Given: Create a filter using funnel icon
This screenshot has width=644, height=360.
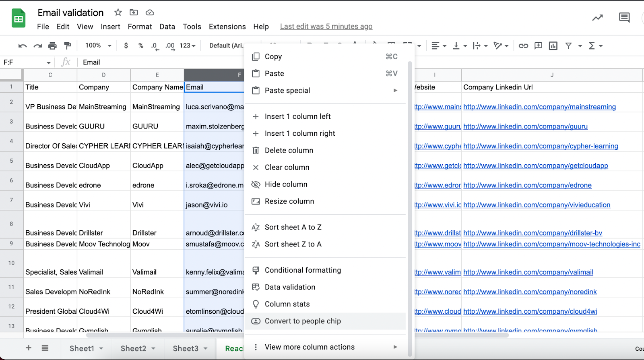Looking at the screenshot, I should (568, 46).
